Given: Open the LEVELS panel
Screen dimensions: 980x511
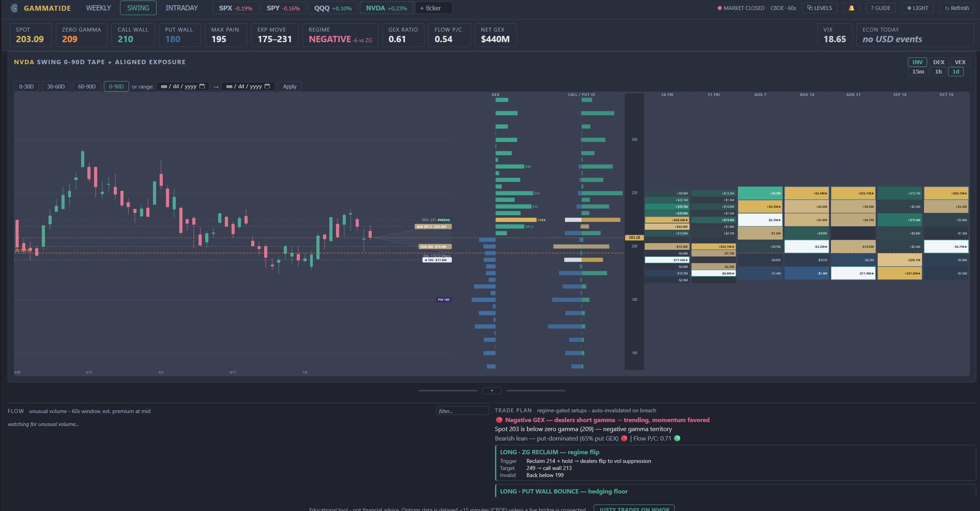Looking at the screenshot, I should (x=819, y=8).
